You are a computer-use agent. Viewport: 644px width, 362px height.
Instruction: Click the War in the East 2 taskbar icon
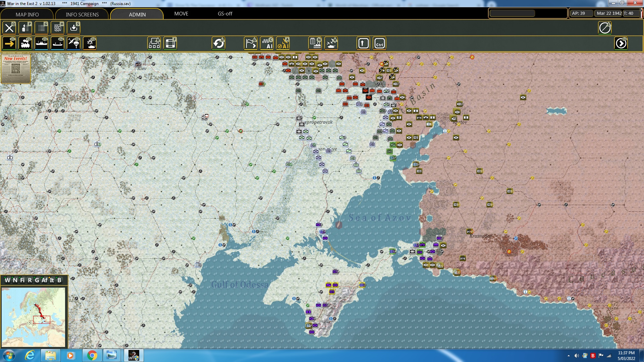(x=134, y=355)
